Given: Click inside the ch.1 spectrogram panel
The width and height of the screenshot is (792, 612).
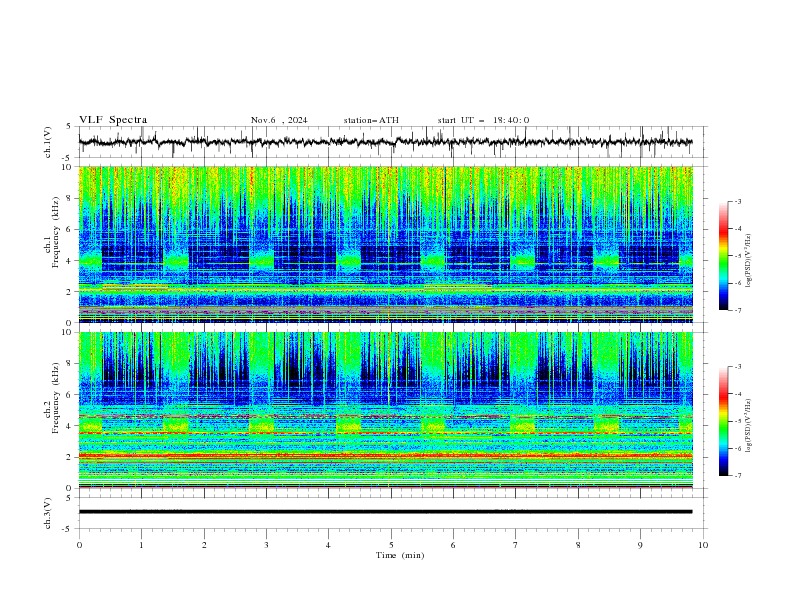Looking at the screenshot, I should [x=385, y=244].
